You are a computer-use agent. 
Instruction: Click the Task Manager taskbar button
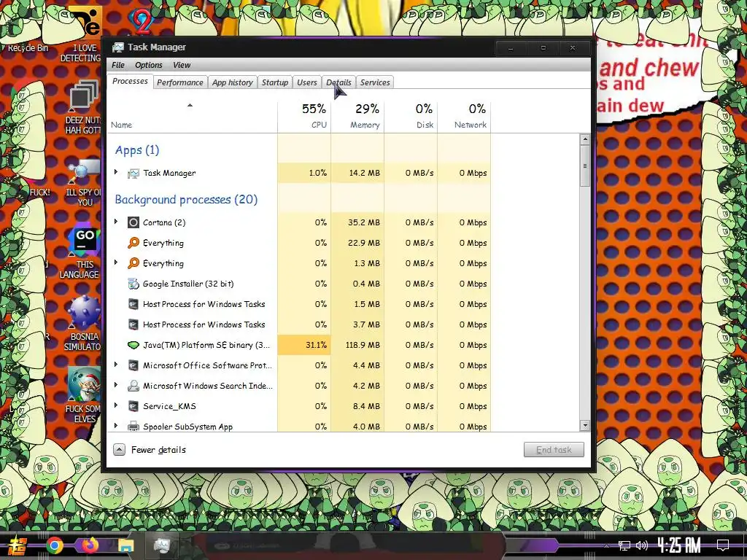tap(161, 545)
